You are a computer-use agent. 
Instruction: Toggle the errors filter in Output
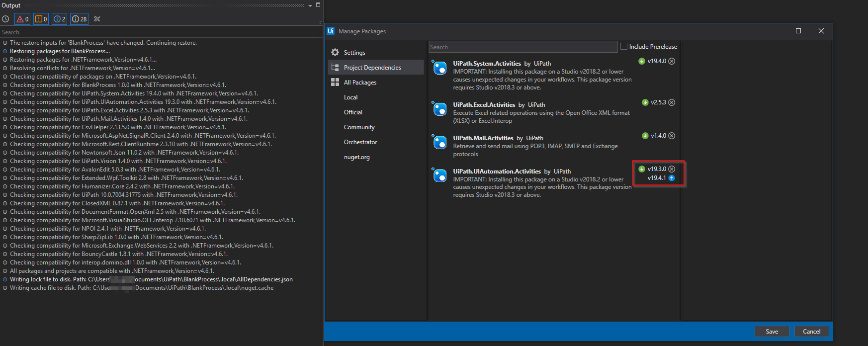22,19
